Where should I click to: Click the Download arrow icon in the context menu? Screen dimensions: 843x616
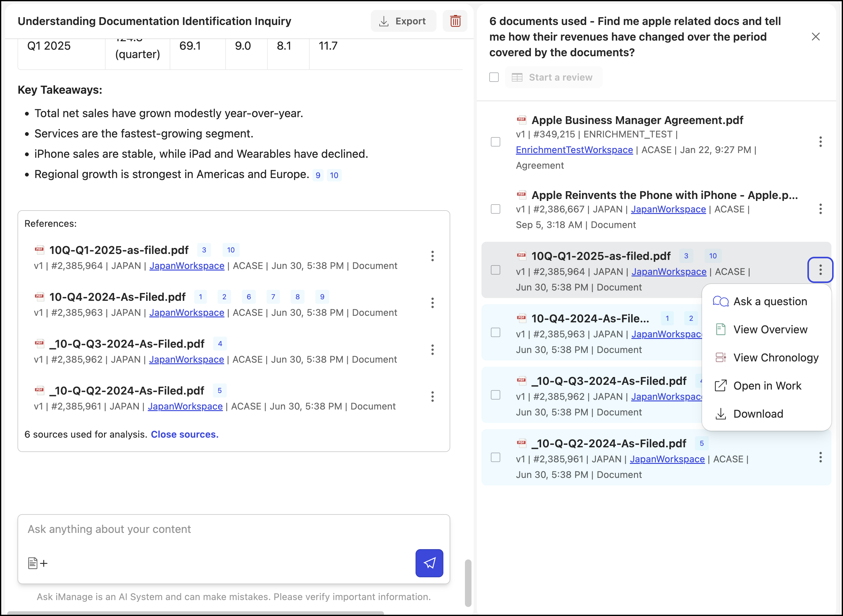click(720, 414)
